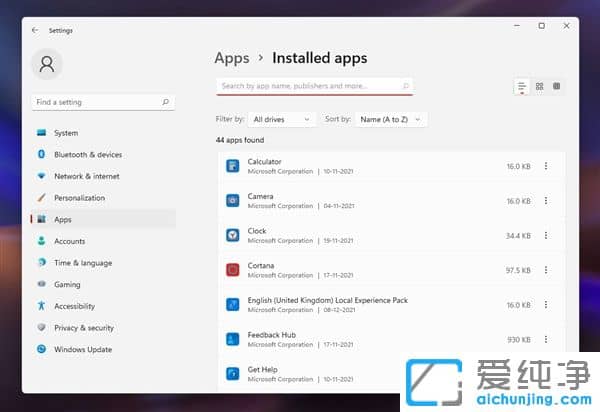Image resolution: width=600 pixels, height=412 pixels.
Task: Click the Windows Update sync icon
Action: pyautogui.click(x=41, y=349)
